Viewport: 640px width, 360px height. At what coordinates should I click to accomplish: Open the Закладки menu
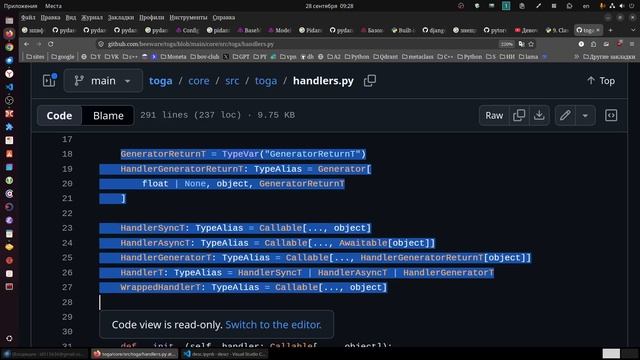pos(121,18)
